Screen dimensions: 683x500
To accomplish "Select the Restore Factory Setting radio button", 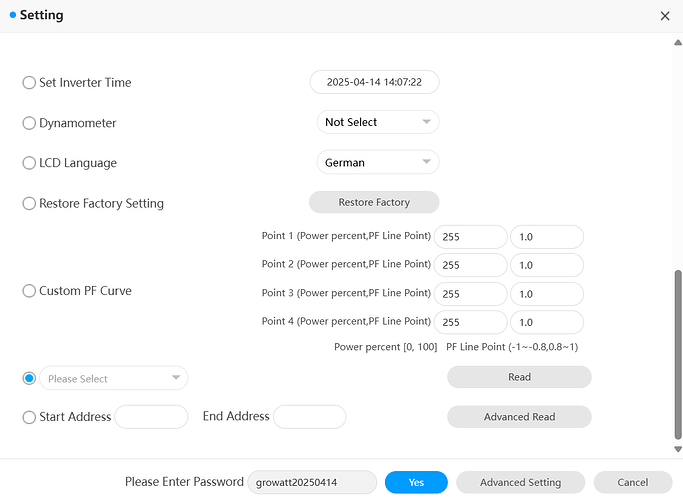I will (29, 203).
